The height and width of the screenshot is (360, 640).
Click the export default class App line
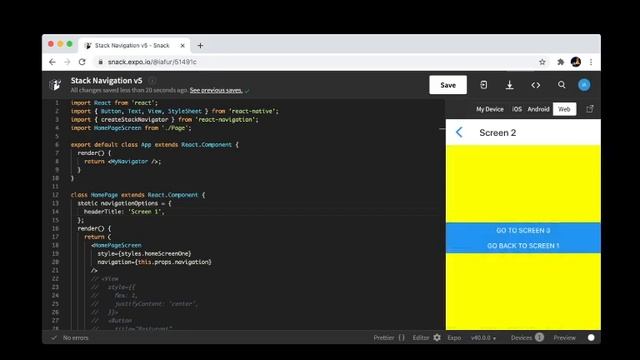(154, 144)
